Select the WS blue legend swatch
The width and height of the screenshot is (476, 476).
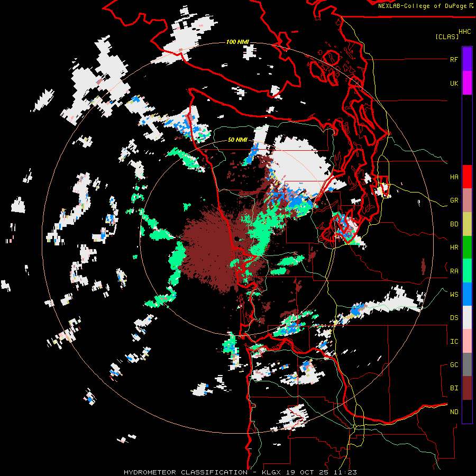tap(467, 294)
